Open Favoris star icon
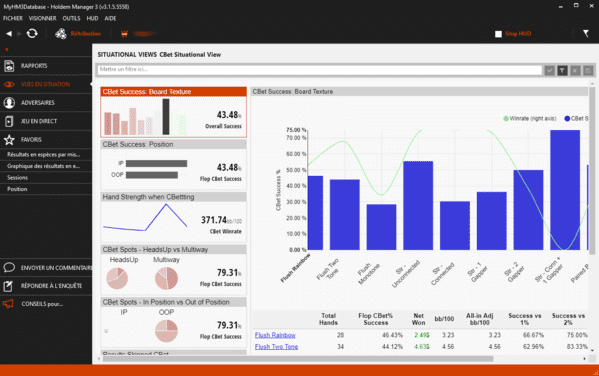Viewport: 599px width, 376px height. (9, 139)
